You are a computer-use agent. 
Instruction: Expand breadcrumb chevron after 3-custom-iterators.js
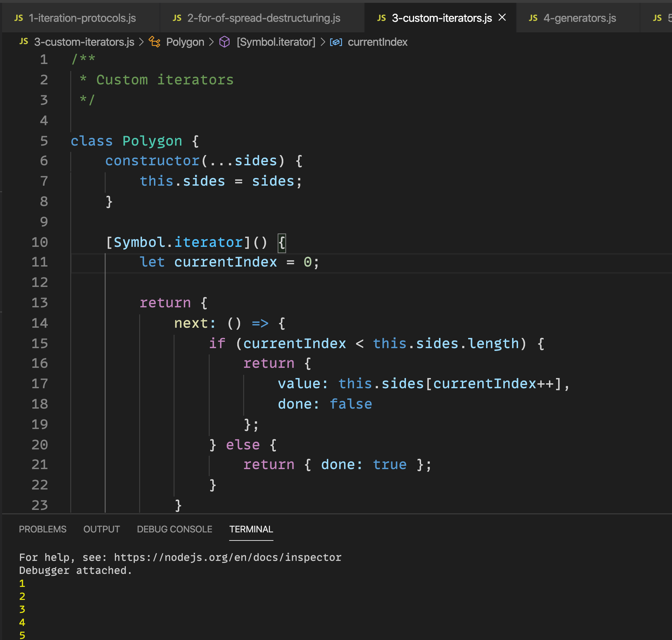pyautogui.click(x=141, y=42)
